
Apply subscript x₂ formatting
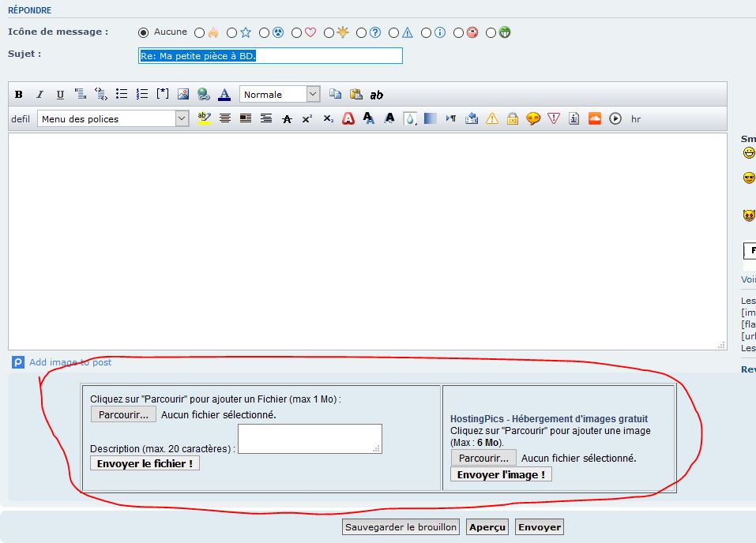[x=329, y=118]
